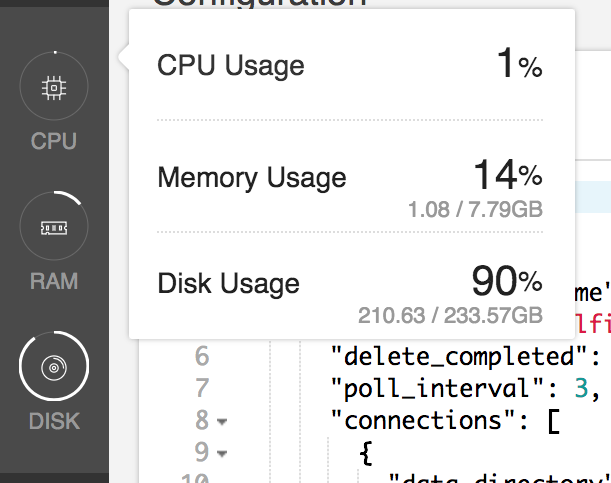Select the CPU text label in sidebar
The height and width of the screenshot is (483, 611).
click(x=54, y=141)
